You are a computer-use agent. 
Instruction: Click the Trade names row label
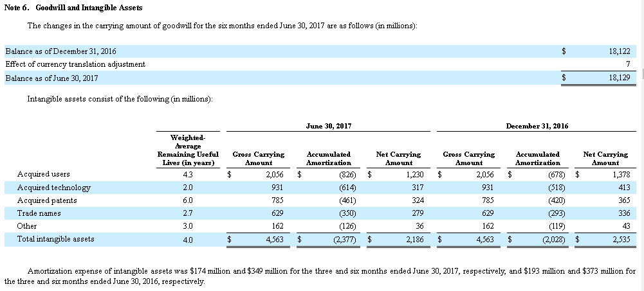pos(39,213)
